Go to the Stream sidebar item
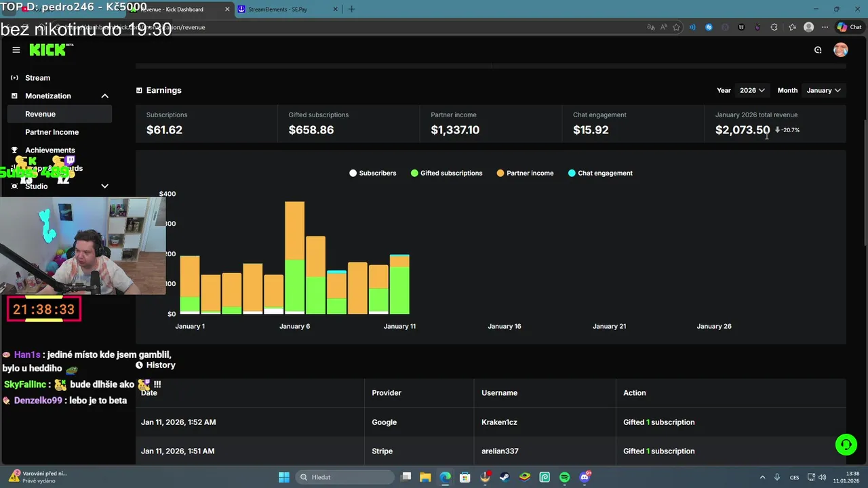 [38, 78]
